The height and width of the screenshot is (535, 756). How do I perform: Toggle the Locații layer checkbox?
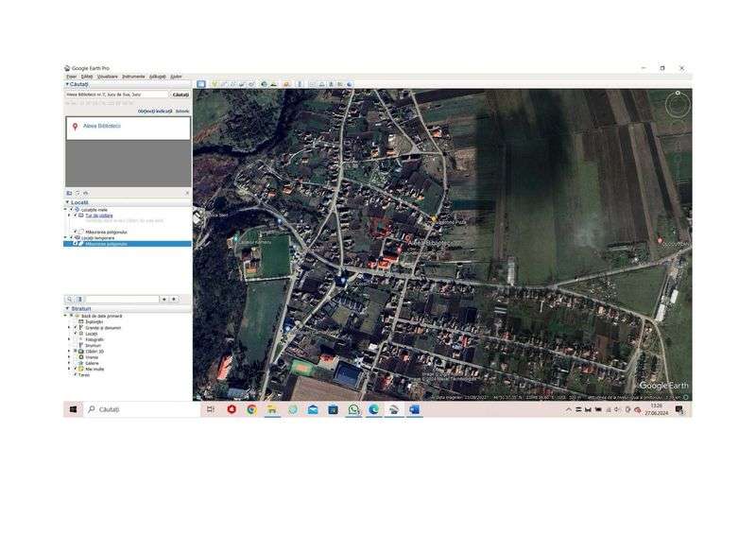point(76,334)
